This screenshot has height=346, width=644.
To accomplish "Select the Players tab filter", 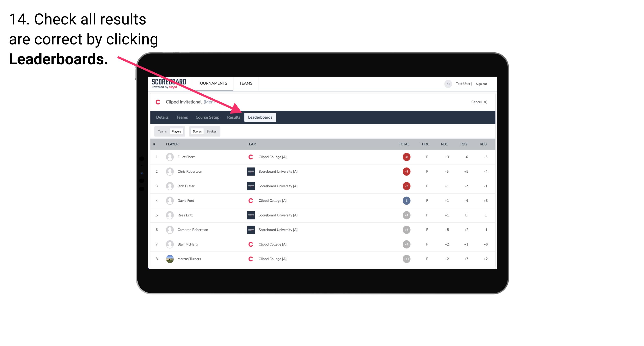I will coord(176,131).
